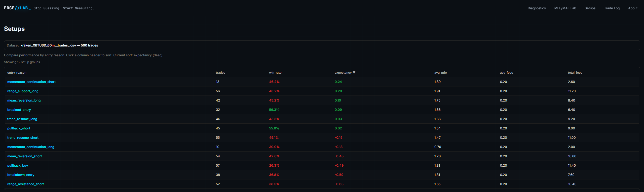The width and height of the screenshot is (644, 192).
Task: Open the pullback_short setup link
Action: pyautogui.click(x=19, y=128)
